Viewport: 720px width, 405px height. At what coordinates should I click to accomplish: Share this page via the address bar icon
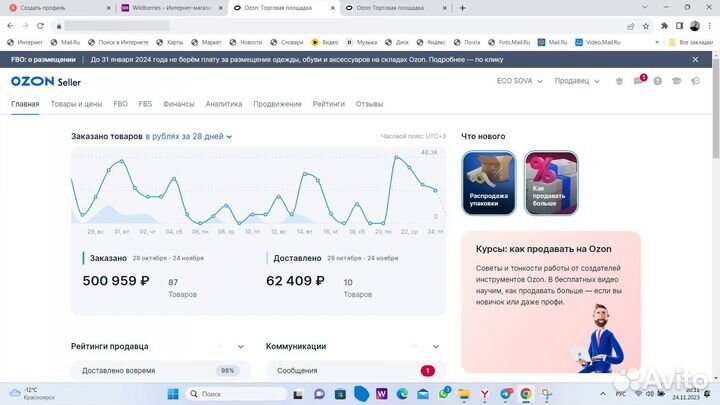click(x=630, y=26)
